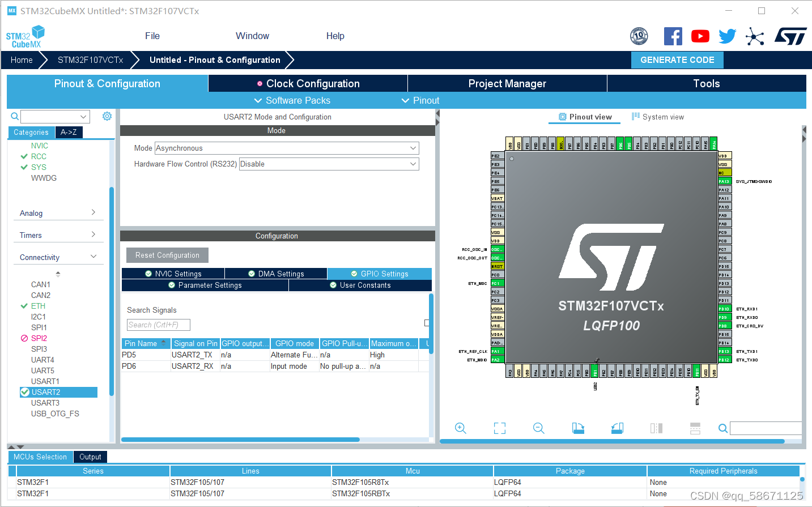
Task: Click the search field in the Pinout view
Action: coord(766,428)
